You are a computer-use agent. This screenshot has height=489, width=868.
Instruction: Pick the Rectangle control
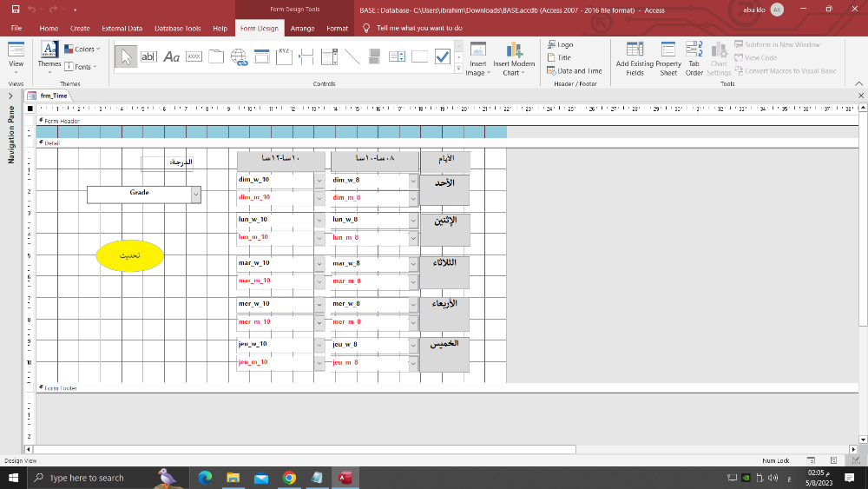coord(419,56)
